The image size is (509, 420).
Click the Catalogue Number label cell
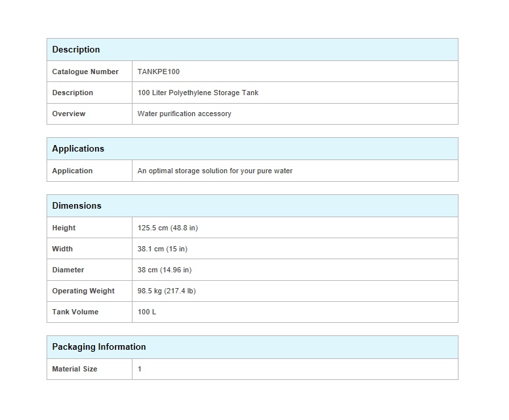[89, 72]
